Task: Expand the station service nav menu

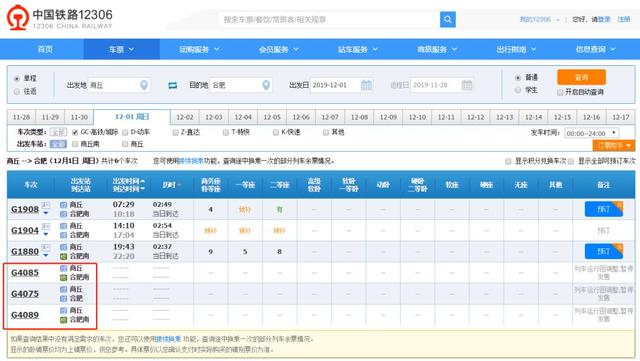Action: click(358, 49)
